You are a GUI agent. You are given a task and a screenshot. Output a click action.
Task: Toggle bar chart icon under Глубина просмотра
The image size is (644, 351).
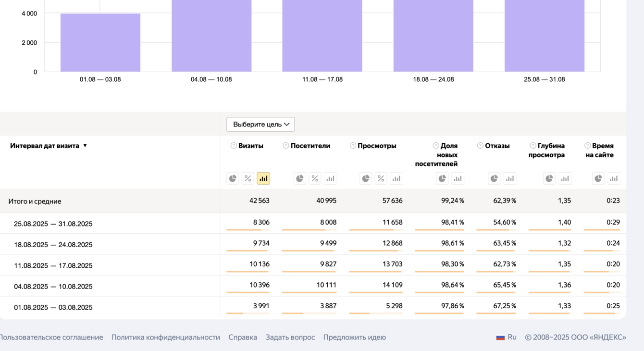coord(565,178)
